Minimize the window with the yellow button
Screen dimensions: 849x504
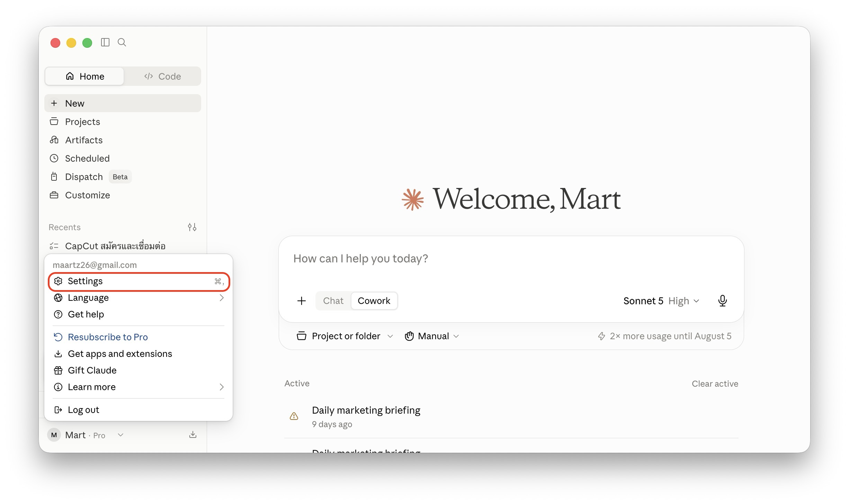[71, 43]
